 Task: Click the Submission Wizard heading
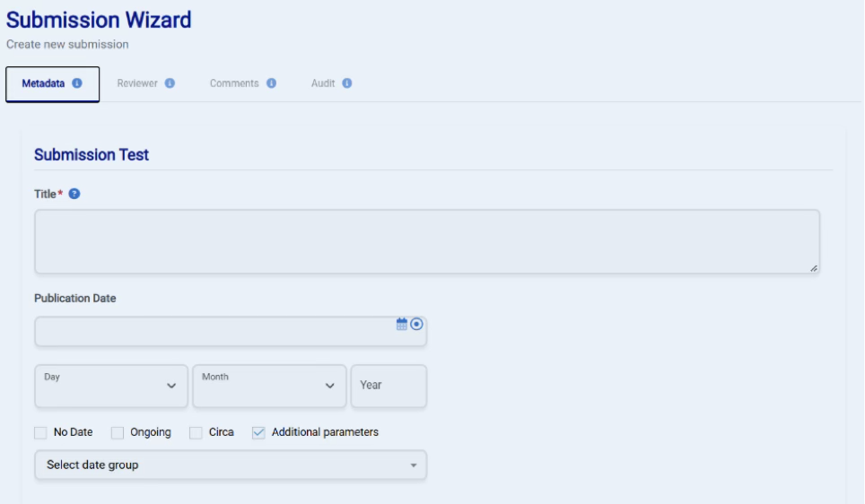pos(99,20)
